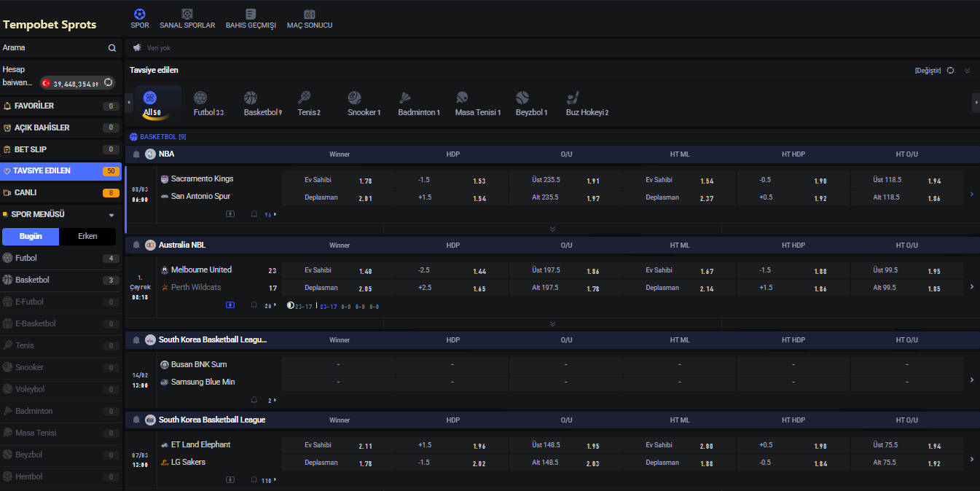
Task: Toggle the NBA league notification bell
Action: click(x=136, y=154)
